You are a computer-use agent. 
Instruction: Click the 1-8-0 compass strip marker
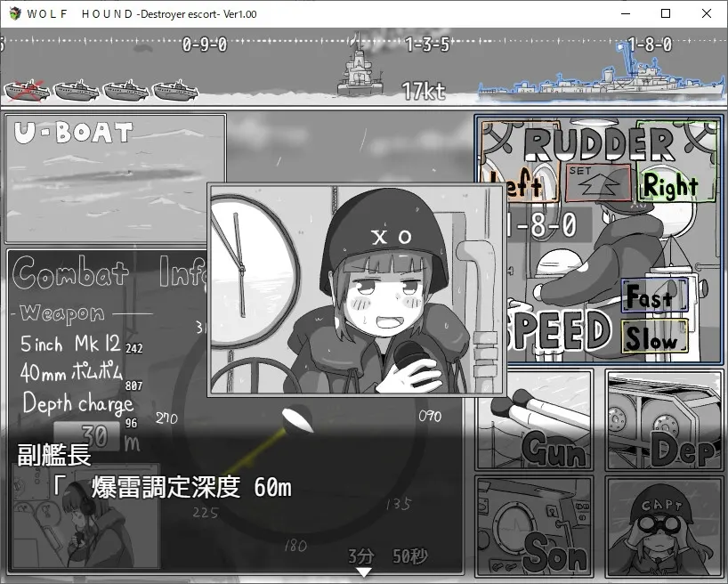pos(650,45)
